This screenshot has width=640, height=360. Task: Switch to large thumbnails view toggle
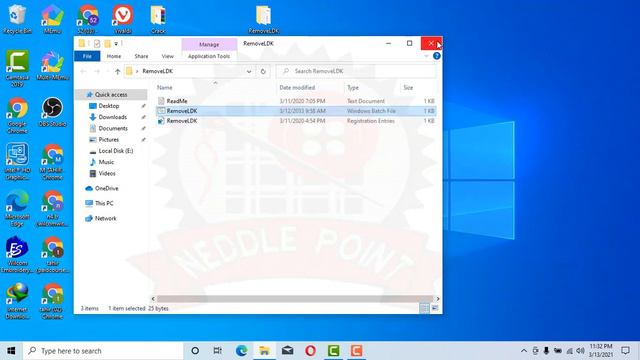pos(435,308)
